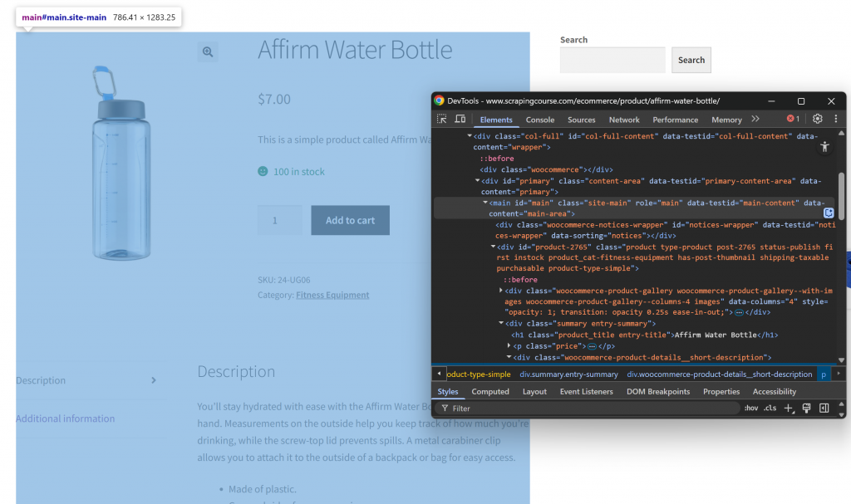Select the p breadcrumb item

[824, 374]
